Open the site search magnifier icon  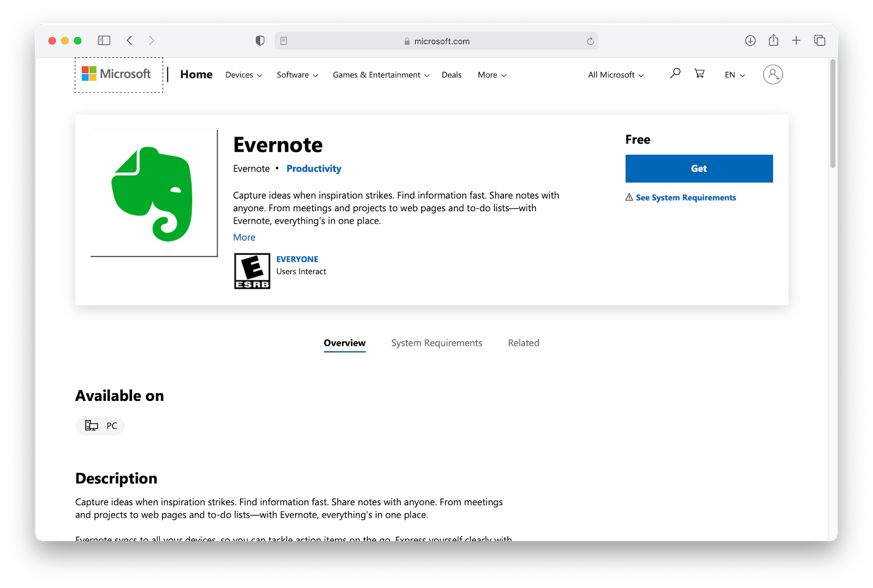pyautogui.click(x=675, y=73)
